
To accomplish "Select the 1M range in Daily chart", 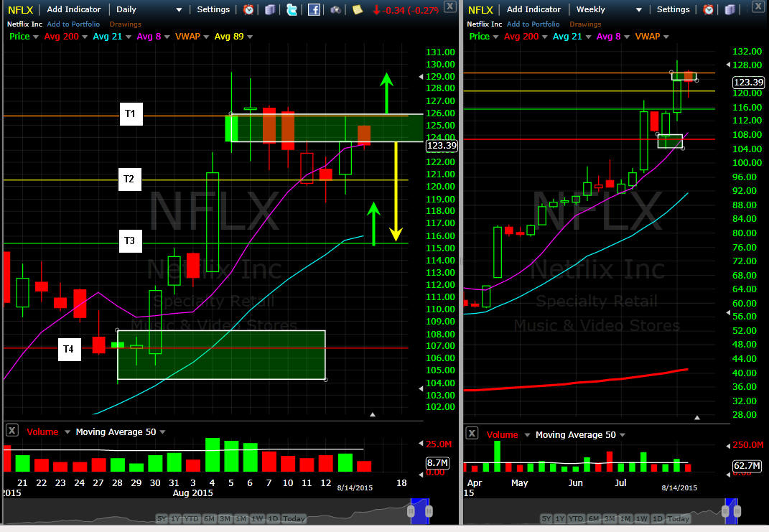I will [241, 519].
